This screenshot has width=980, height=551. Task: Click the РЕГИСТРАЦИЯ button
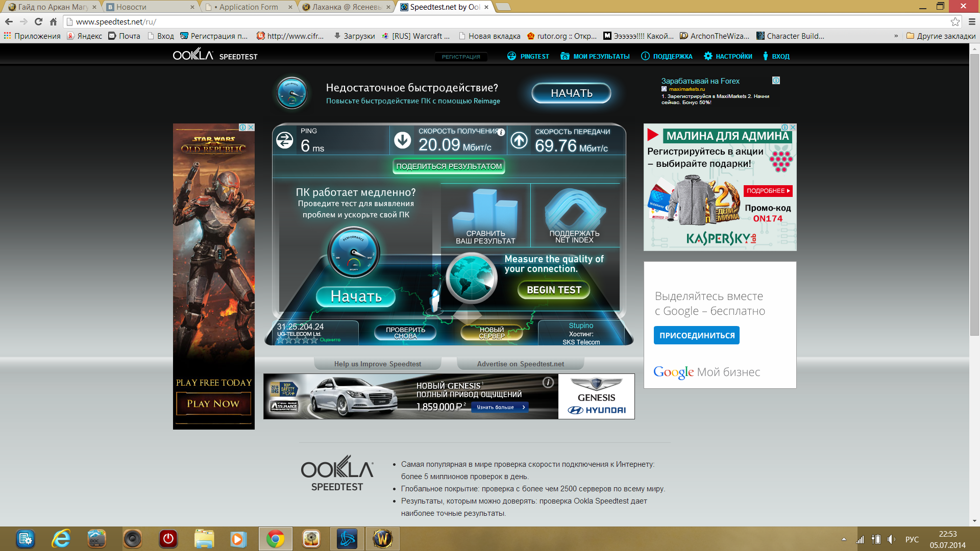point(461,57)
